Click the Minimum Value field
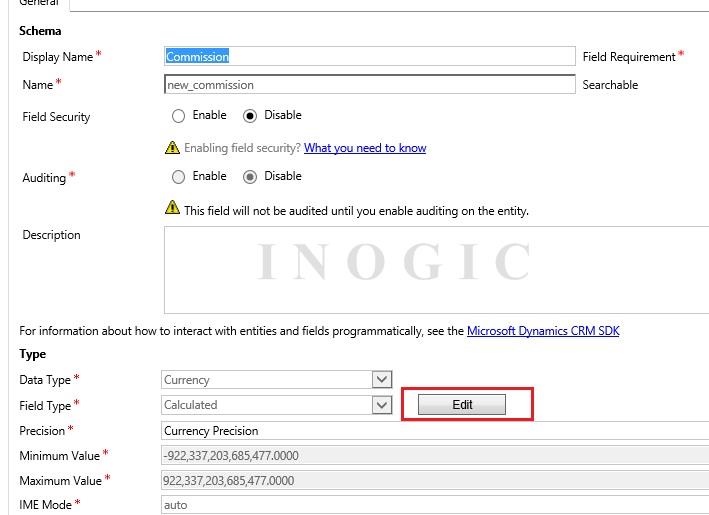The height and width of the screenshot is (515, 709). click(435, 456)
